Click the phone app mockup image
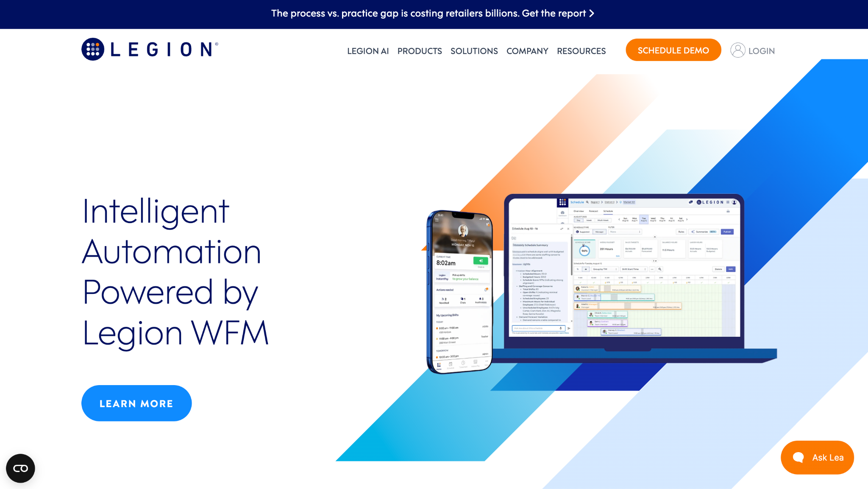Viewport: 868px width, 489px height. pyautogui.click(x=460, y=292)
